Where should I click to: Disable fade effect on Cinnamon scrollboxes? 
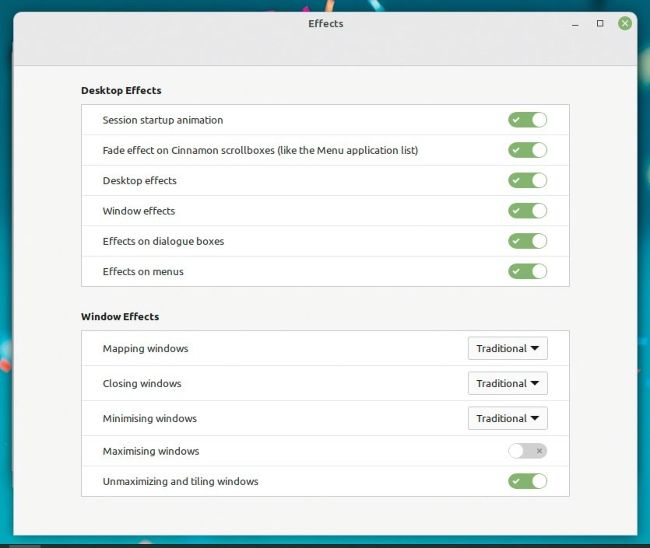tap(527, 150)
